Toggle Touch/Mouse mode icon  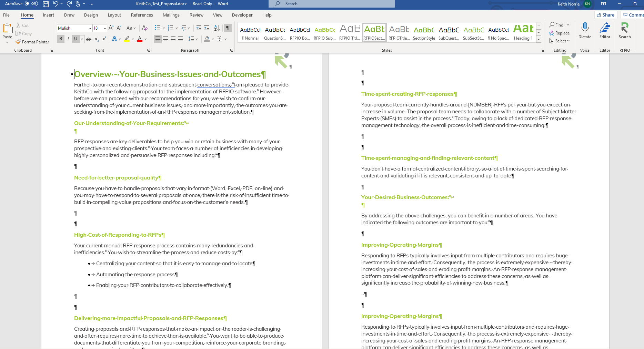(78, 4)
